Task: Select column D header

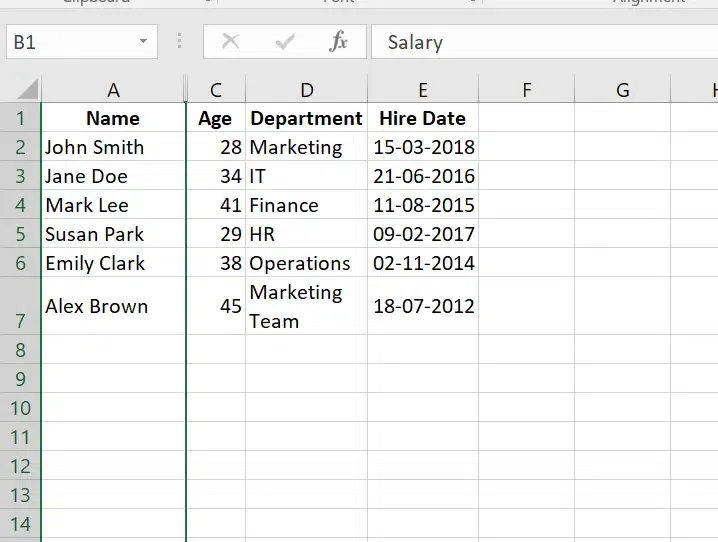Action: coord(306,89)
